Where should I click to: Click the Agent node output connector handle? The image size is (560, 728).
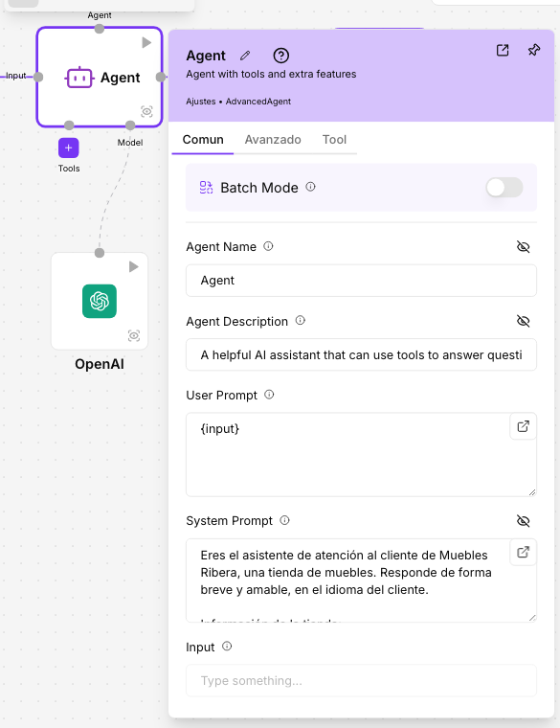coord(161,77)
